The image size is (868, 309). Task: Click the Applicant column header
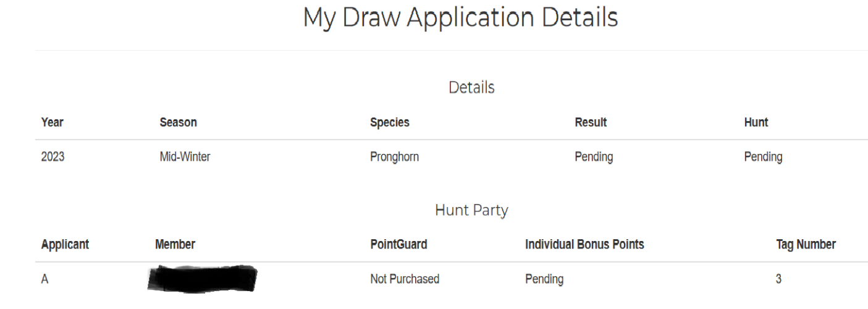pyautogui.click(x=65, y=245)
